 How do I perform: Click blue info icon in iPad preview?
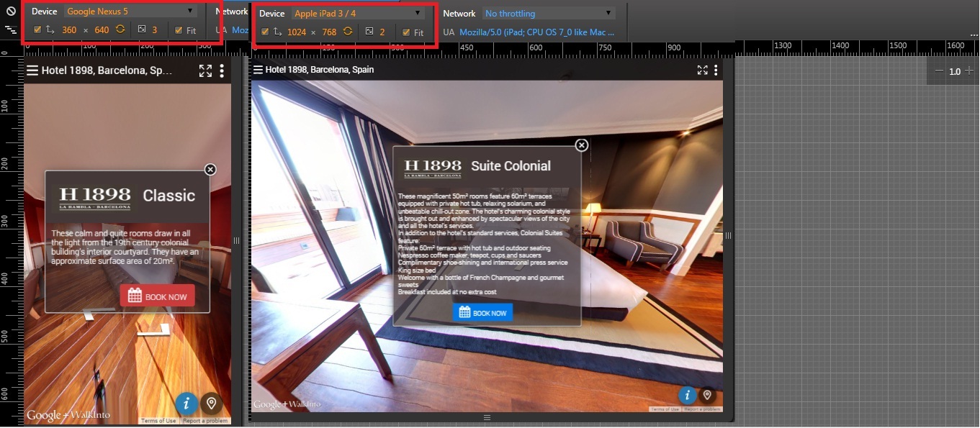[687, 395]
